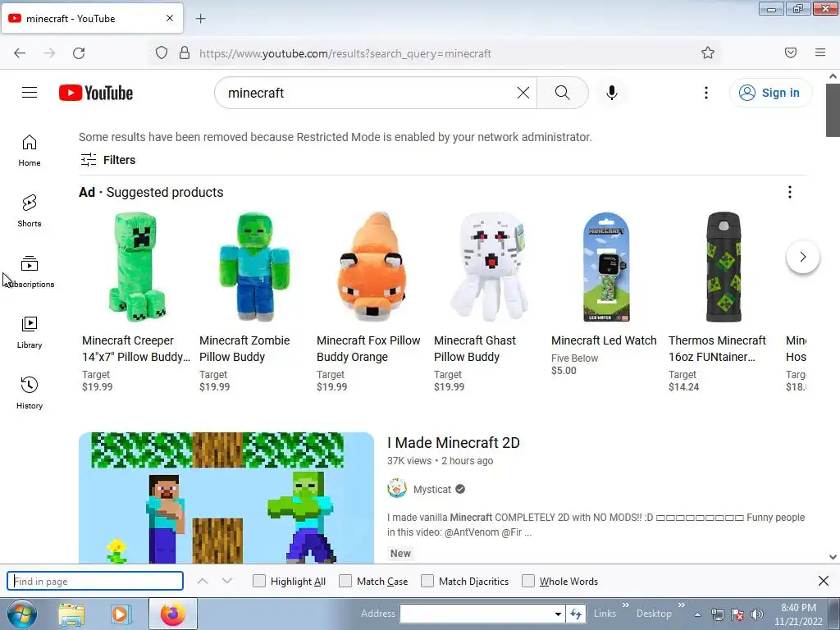Enable the Highlight All checkbox
The width and height of the screenshot is (840, 630).
tap(258, 582)
